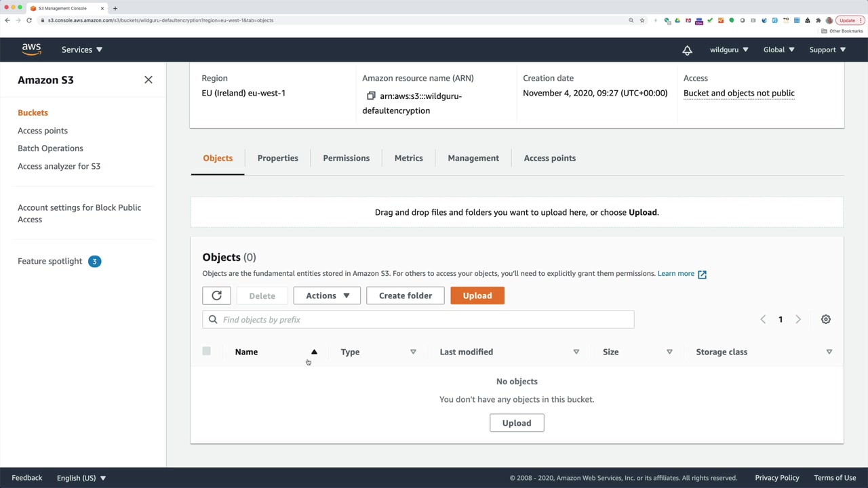Image resolution: width=868 pixels, height=488 pixels.
Task: Expand the Services menu
Action: 82,49
